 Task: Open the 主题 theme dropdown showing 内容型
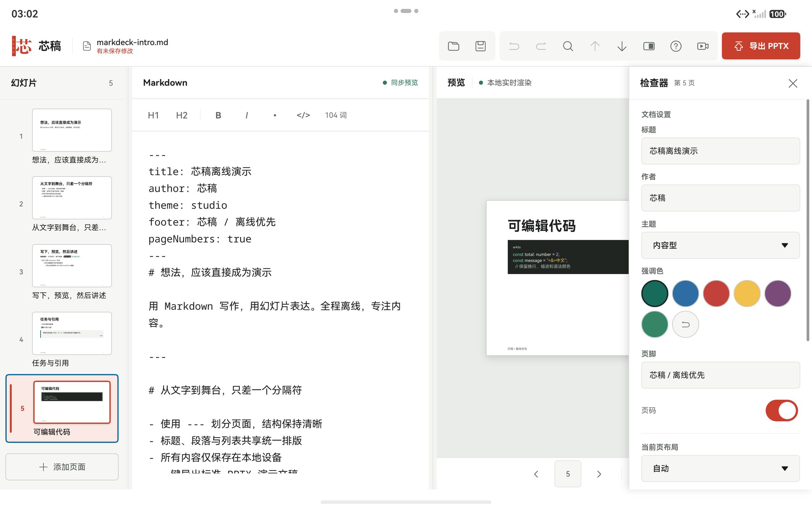pyautogui.click(x=720, y=245)
